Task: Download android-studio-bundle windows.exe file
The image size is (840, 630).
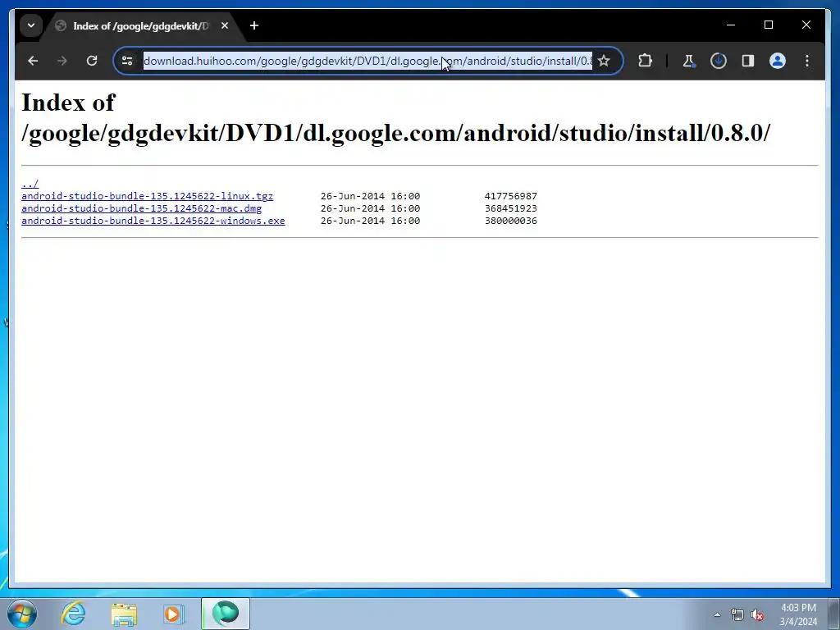Action: point(153,221)
